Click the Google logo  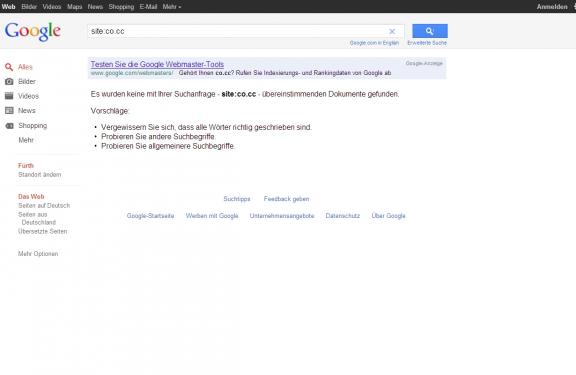click(x=33, y=31)
